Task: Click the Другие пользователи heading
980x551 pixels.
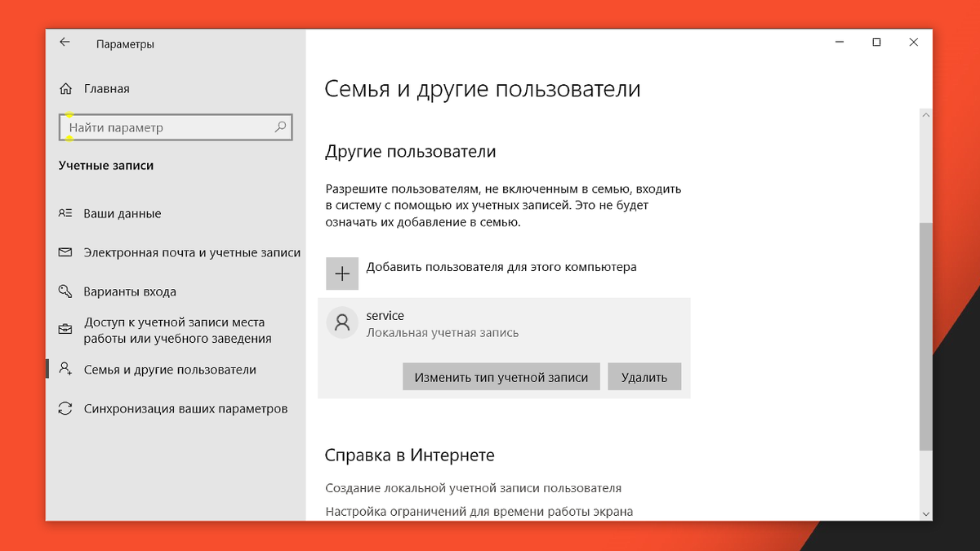Action: [411, 152]
